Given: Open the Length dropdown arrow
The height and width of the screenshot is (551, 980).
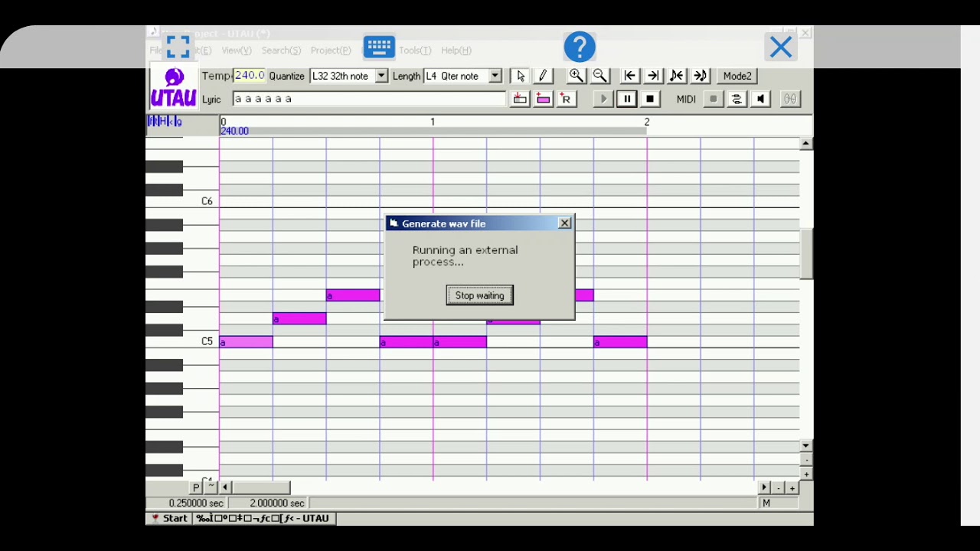Looking at the screenshot, I should (x=495, y=76).
